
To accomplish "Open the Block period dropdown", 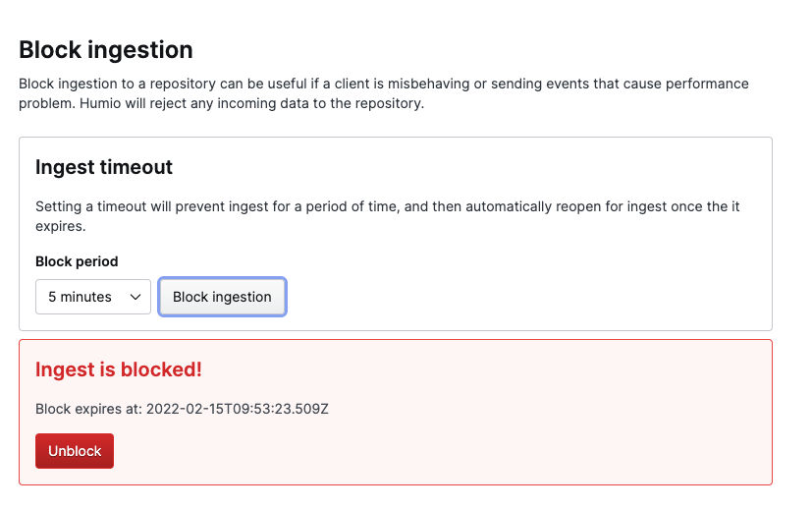I will pos(93,297).
